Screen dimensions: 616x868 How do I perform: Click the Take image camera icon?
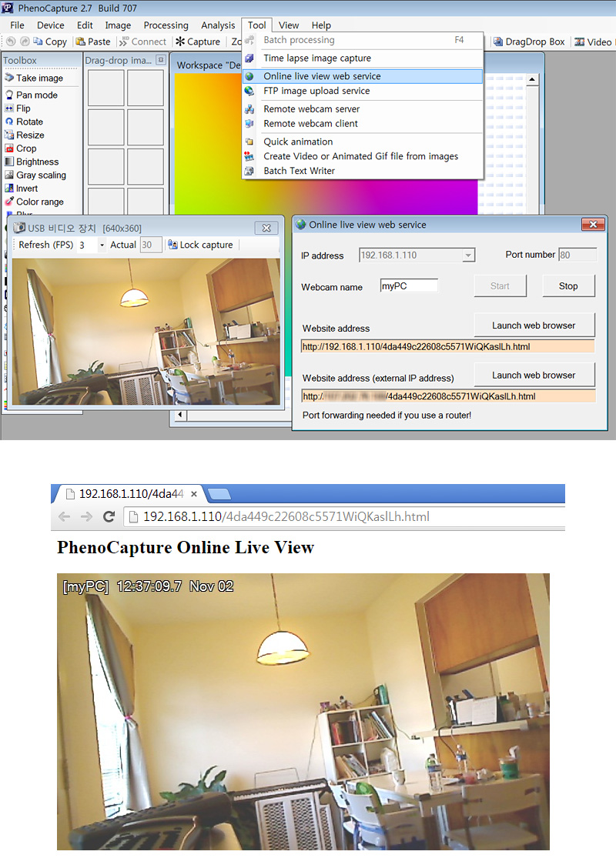point(9,78)
